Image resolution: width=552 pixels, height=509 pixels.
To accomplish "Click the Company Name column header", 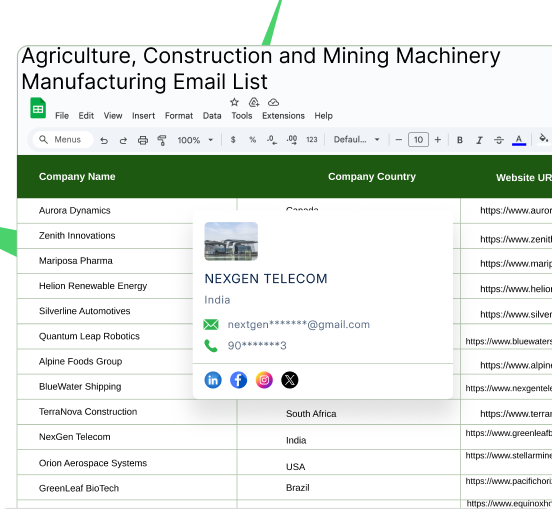I will point(77,176).
